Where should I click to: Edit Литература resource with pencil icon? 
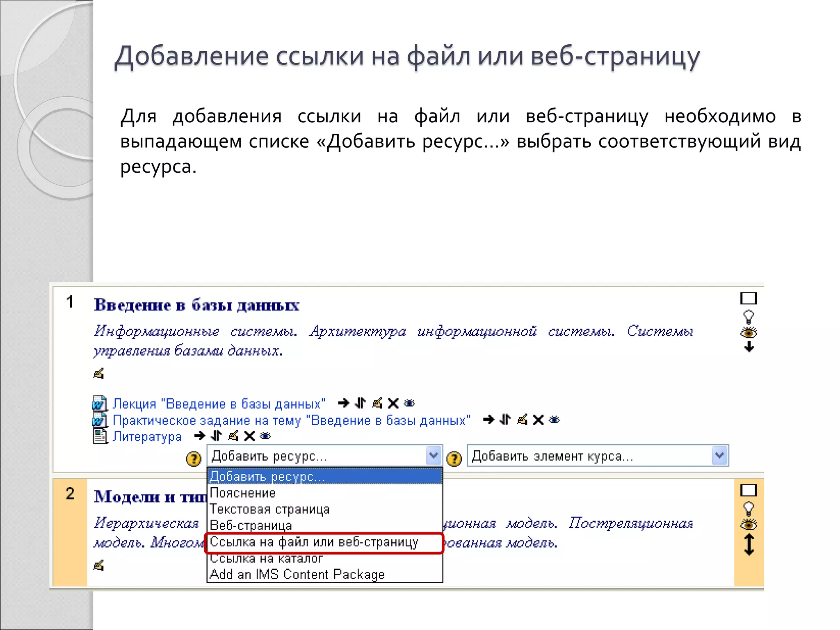pos(233,436)
